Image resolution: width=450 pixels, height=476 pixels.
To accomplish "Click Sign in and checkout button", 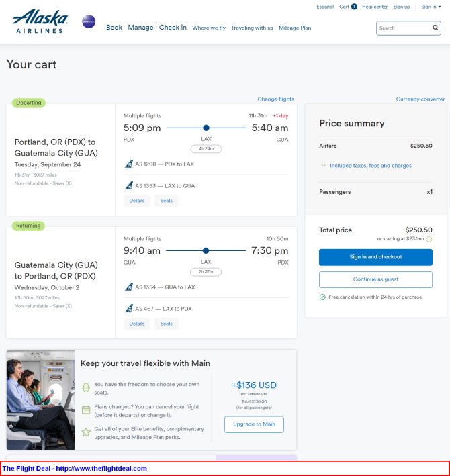I will (375, 257).
